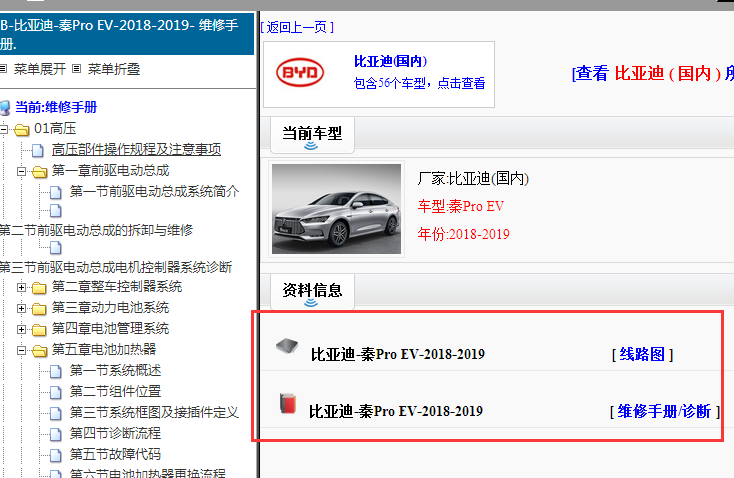Collapse the 第一章前驱电动总成 node
734x478 pixels.
click(x=21, y=171)
